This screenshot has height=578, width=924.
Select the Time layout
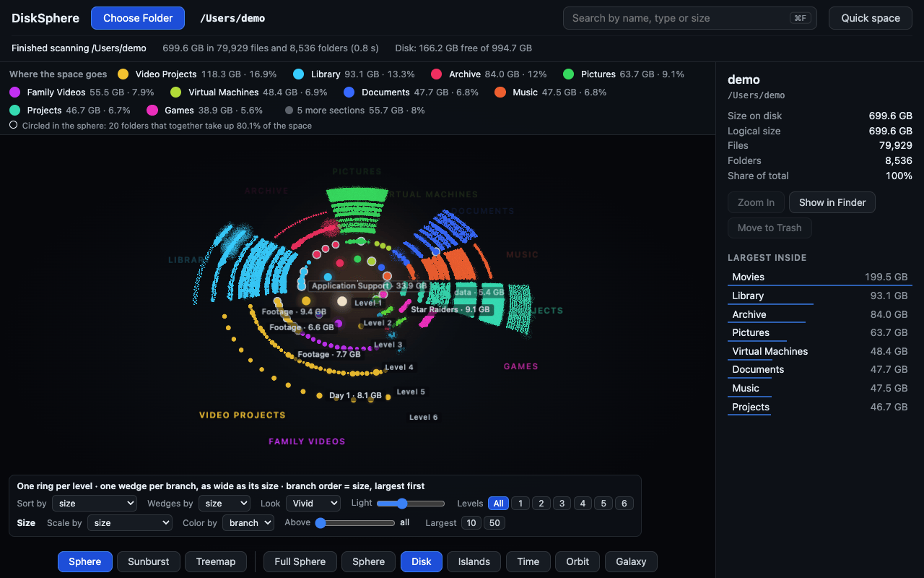click(528, 561)
